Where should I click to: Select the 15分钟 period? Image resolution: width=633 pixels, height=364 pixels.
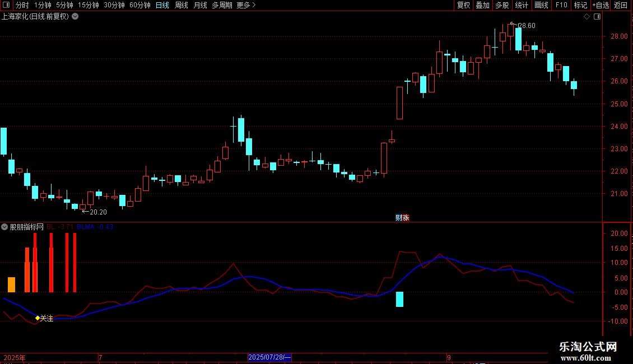point(89,5)
